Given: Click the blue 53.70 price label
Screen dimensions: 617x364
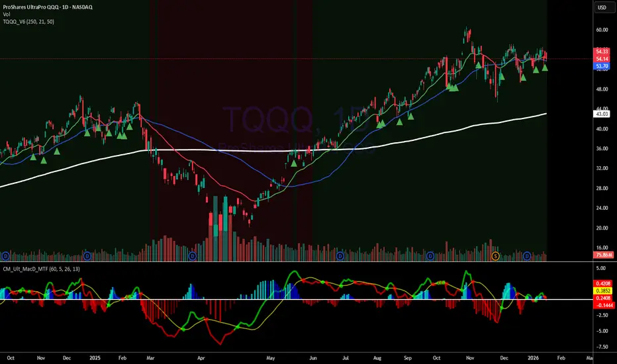Looking at the screenshot, I should (x=602, y=66).
